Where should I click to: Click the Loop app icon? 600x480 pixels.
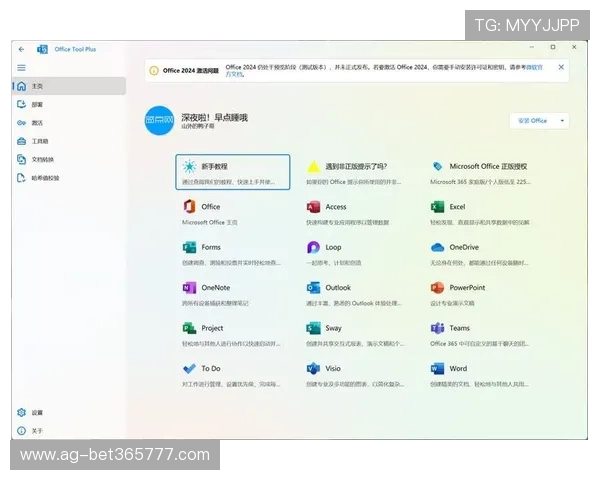point(313,247)
